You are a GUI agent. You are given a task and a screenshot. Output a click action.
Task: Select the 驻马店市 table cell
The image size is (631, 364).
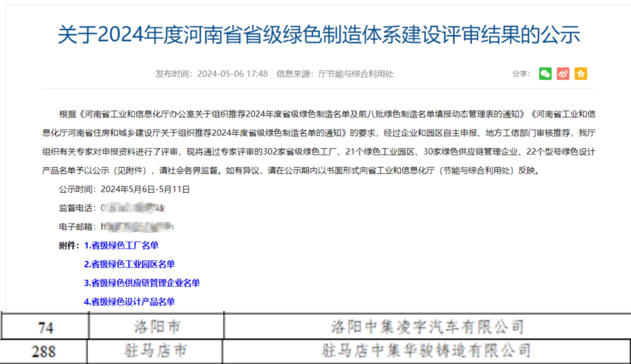point(155,351)
